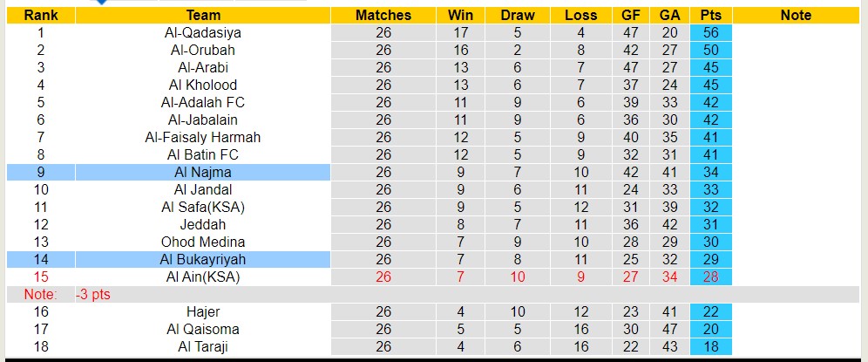868x362 pixels.
Task: Click the Matches column header
Action: (x=383, y=15)
